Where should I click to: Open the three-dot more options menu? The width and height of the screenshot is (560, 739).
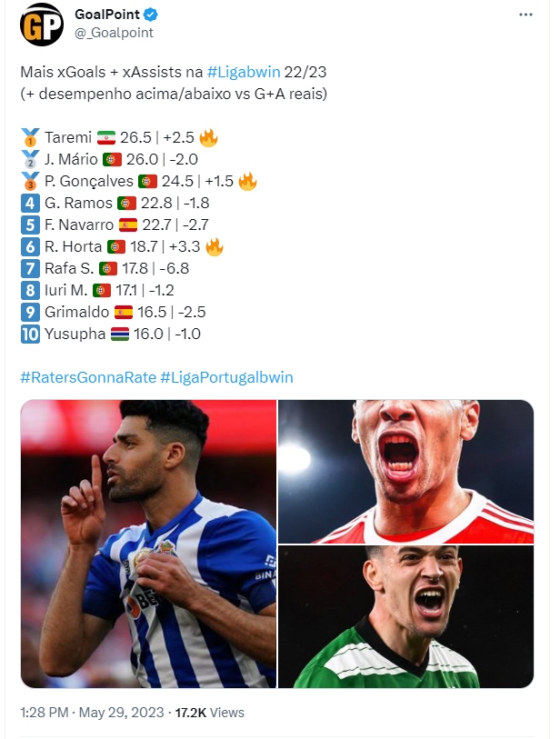pyautogui.click(x=525, y=15)
